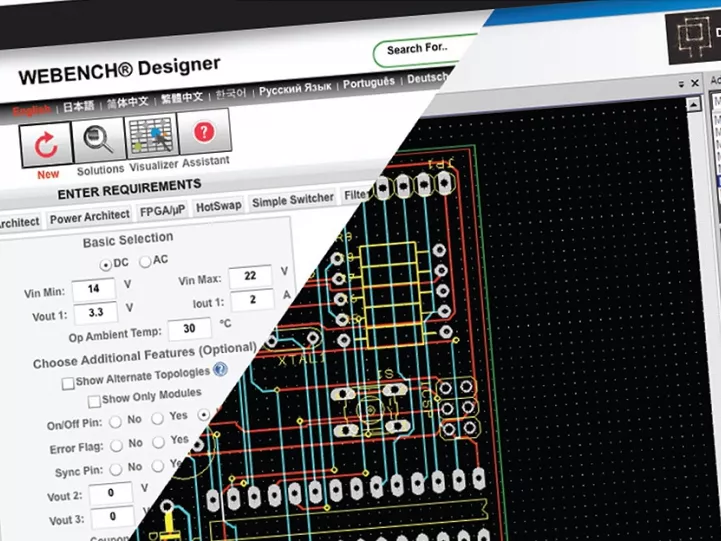Switch language to 繁體中文
721x541 pixels.
click(182, 97)
